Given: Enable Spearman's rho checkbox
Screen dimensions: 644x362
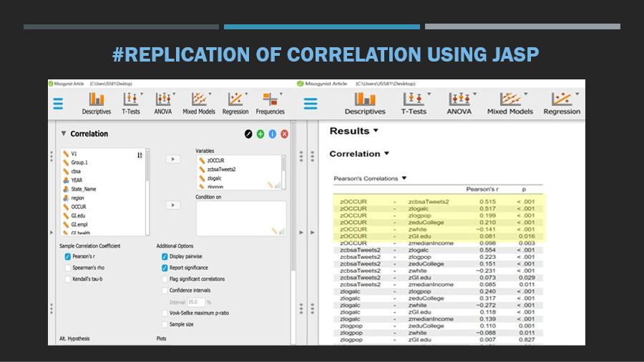Looking at the screenshot, I should tap(68, 268).
